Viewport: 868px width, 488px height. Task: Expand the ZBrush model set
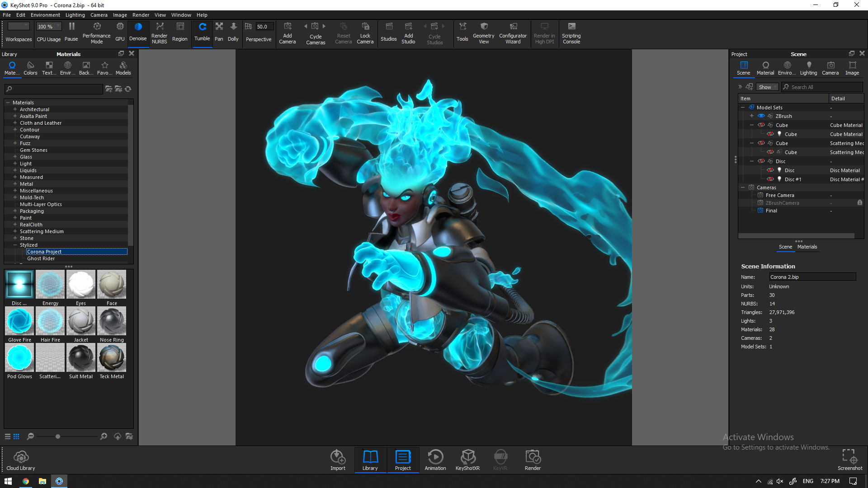(752, 116)
